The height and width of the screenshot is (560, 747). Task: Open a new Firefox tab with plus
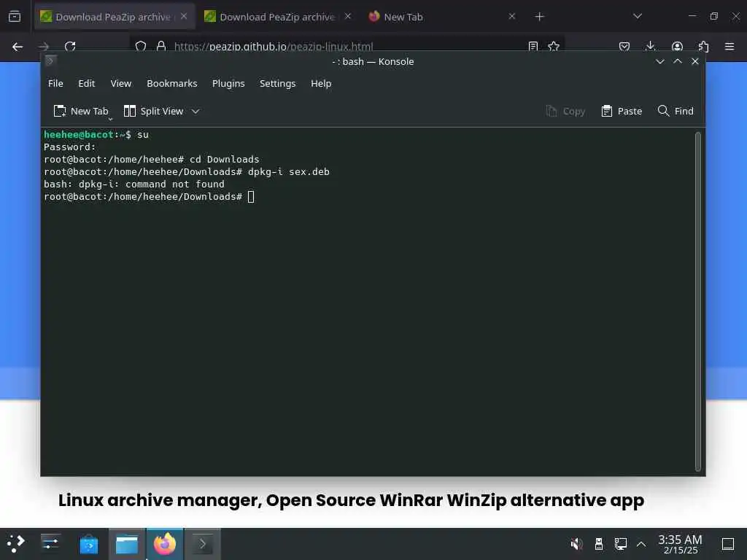coord(539,17)
